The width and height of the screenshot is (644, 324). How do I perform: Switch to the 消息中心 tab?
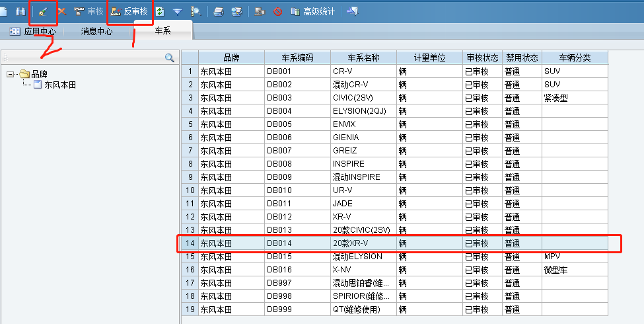pyautogui.click(x=96, y=31)
